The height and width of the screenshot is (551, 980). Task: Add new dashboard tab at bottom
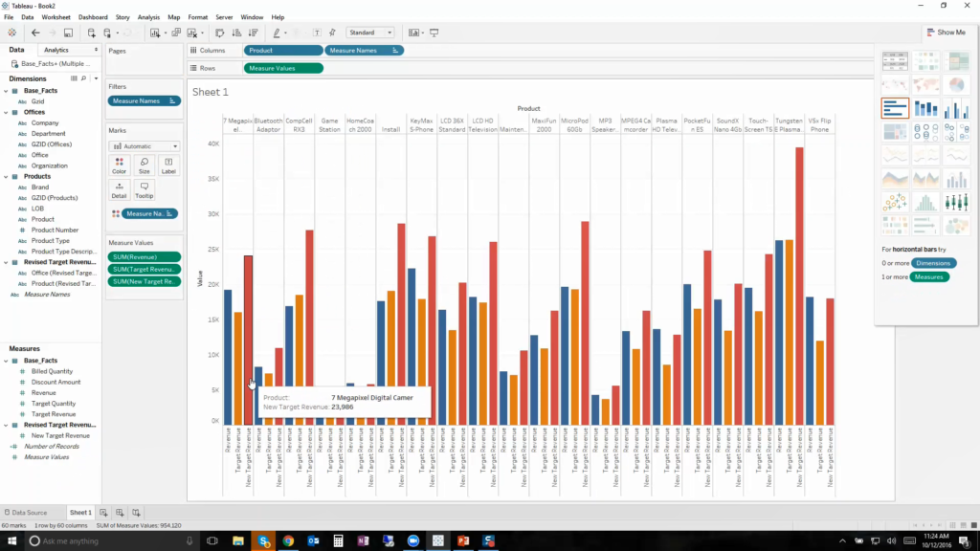(x=120, y=513)
